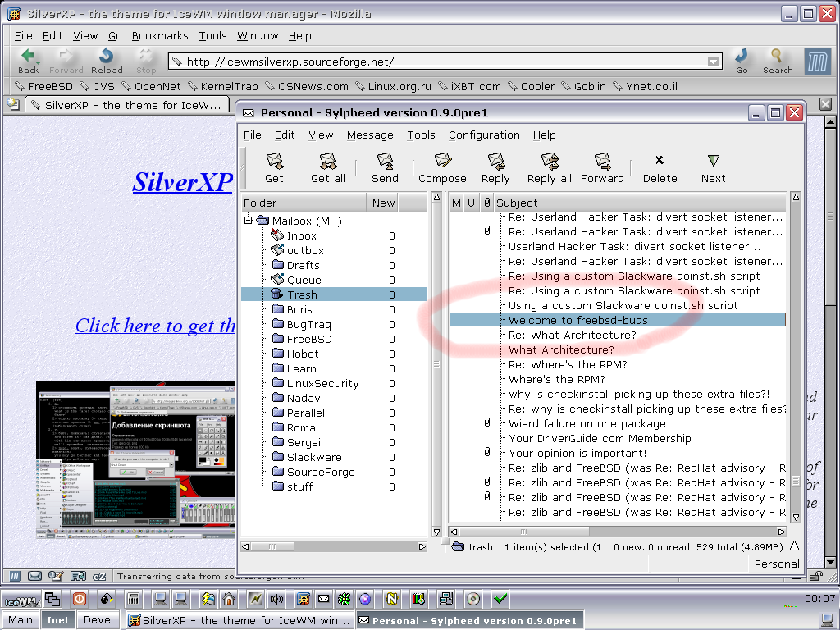This screenshot has width=840, height=630.
Task: Click the 'Click here to get' link
Action: coord(155,326)
